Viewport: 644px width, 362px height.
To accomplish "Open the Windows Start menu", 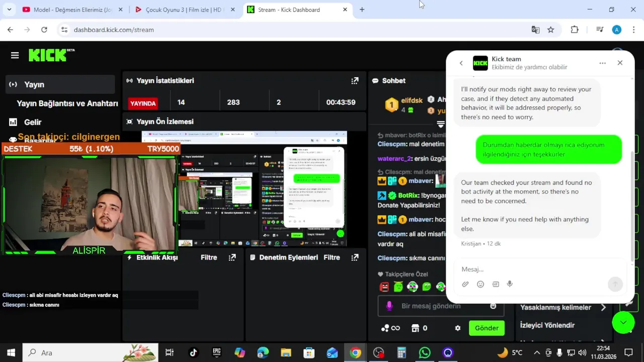I will (x=11, y=352).
